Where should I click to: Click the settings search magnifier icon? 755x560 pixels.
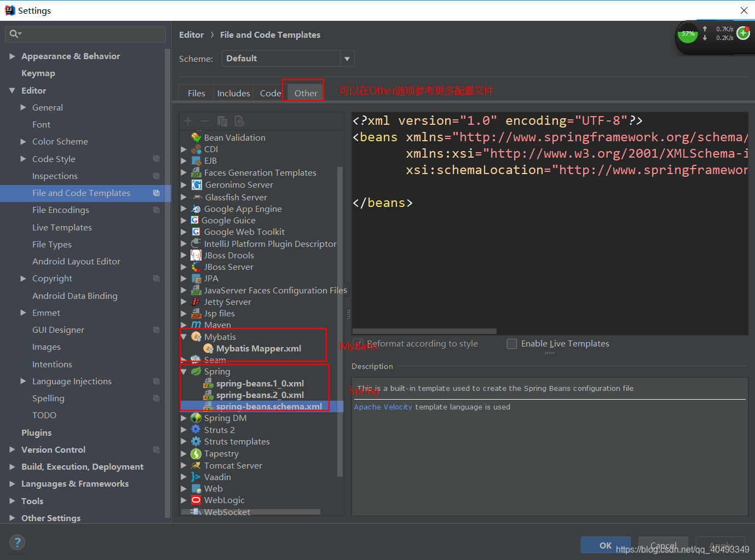tap(14, 34)
